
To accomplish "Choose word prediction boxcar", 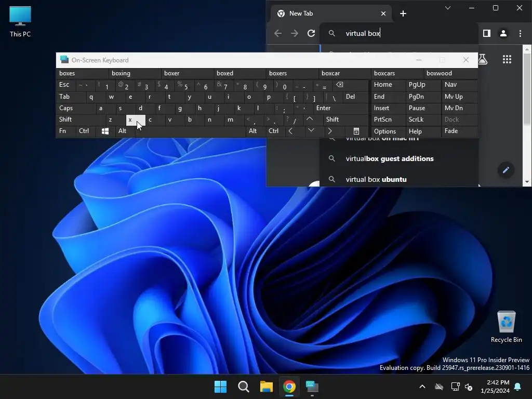I will pyautogui.click(x=345, y=73).
